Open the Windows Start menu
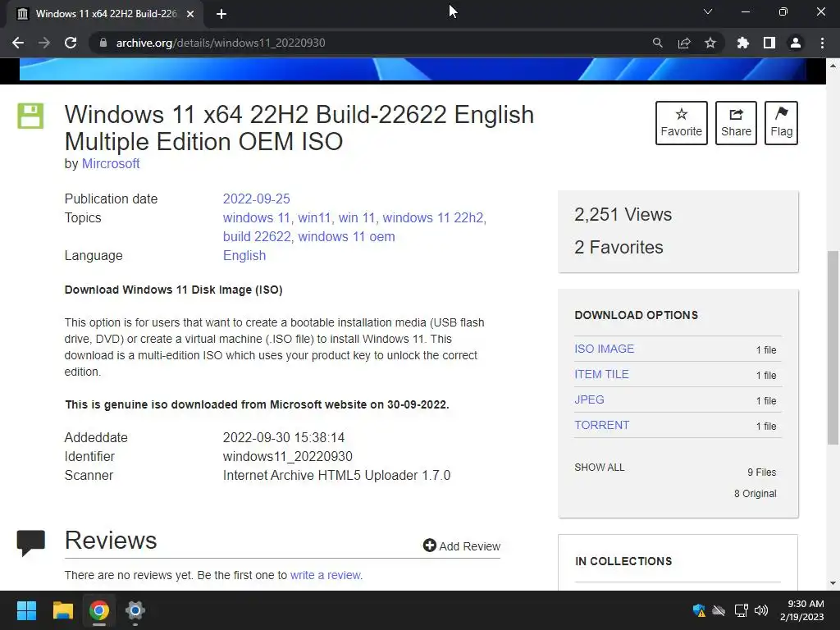840x630 pixels. pos(26,610)
